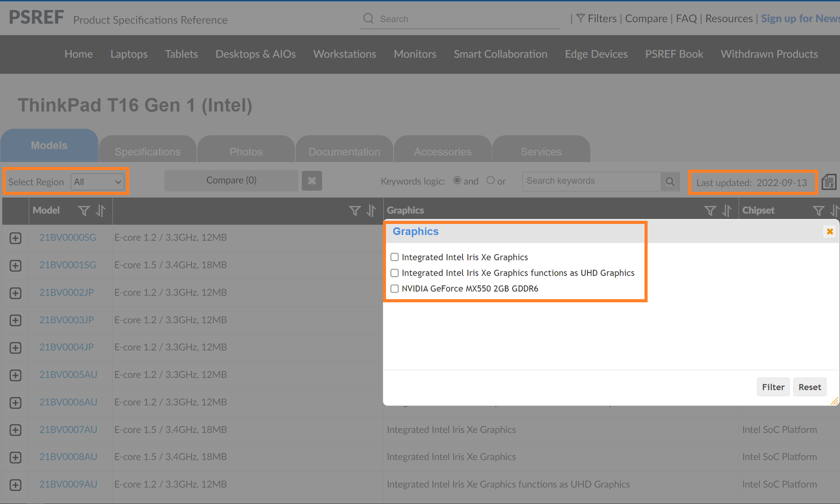Click the magnifier icon next to Search keywords
Viewport: 840px width, 504px height.
click(x=670, y=181)
